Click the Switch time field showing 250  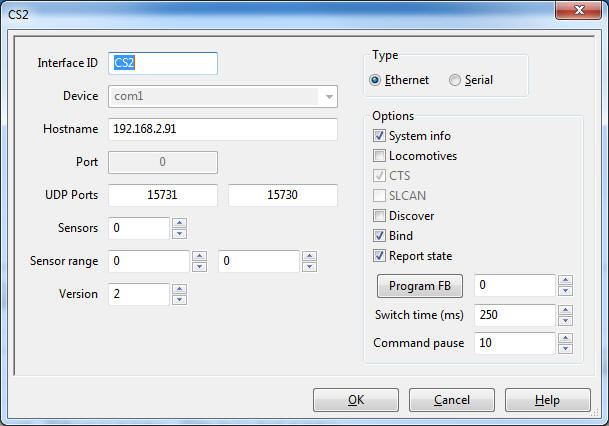click(x=515, y=315)
